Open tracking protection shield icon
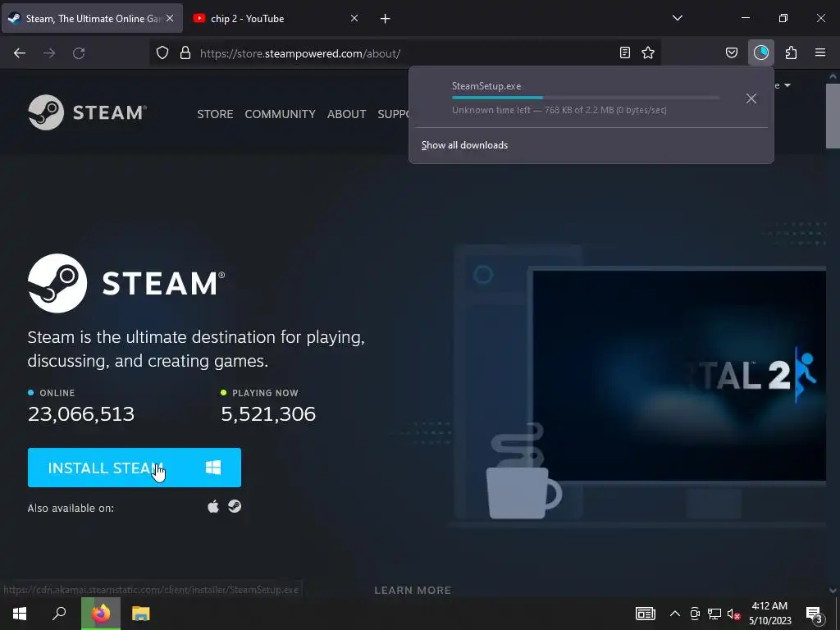The width and height of the screenshot is (840, 630). [x=162, y=53]
